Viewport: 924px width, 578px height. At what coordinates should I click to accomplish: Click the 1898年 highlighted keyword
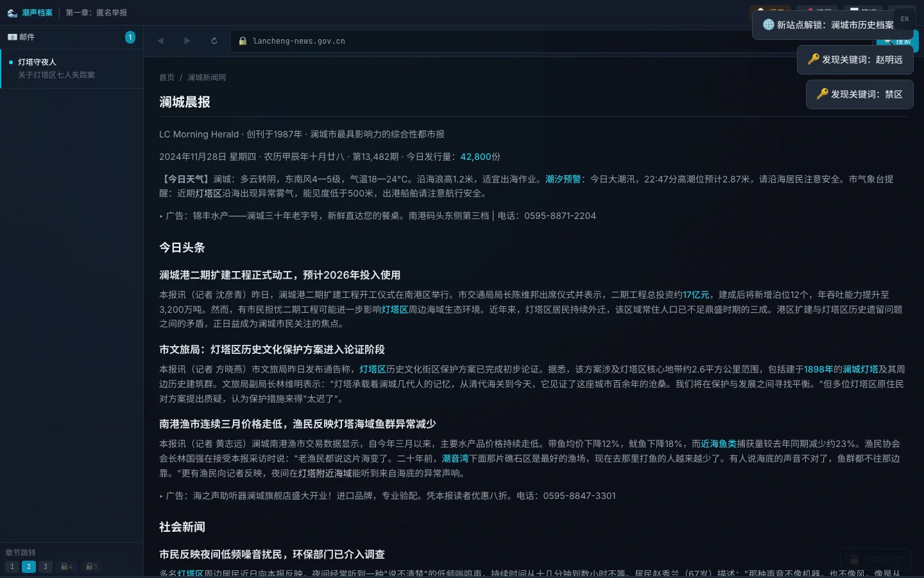818,369
